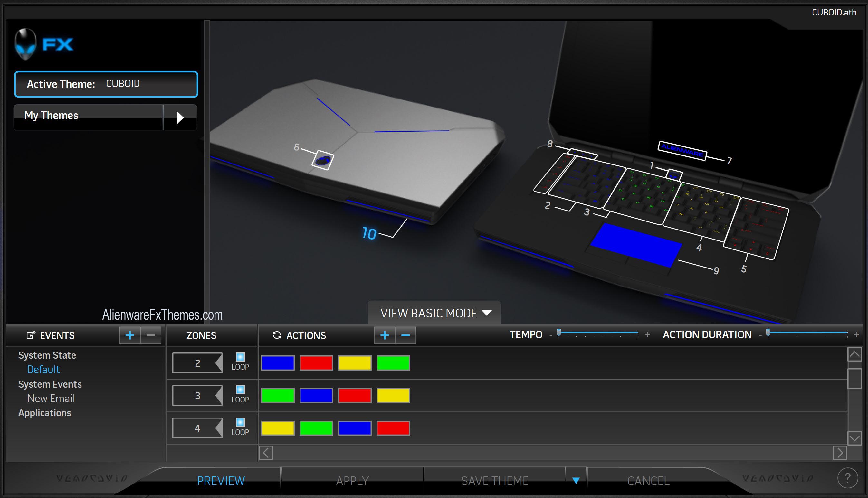Click the Actions refresh cycle icon

[x=277, y=335]
